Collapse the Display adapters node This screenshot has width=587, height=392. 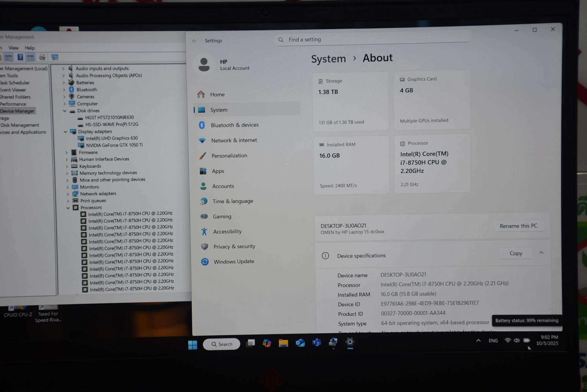[x=65, y=132]
